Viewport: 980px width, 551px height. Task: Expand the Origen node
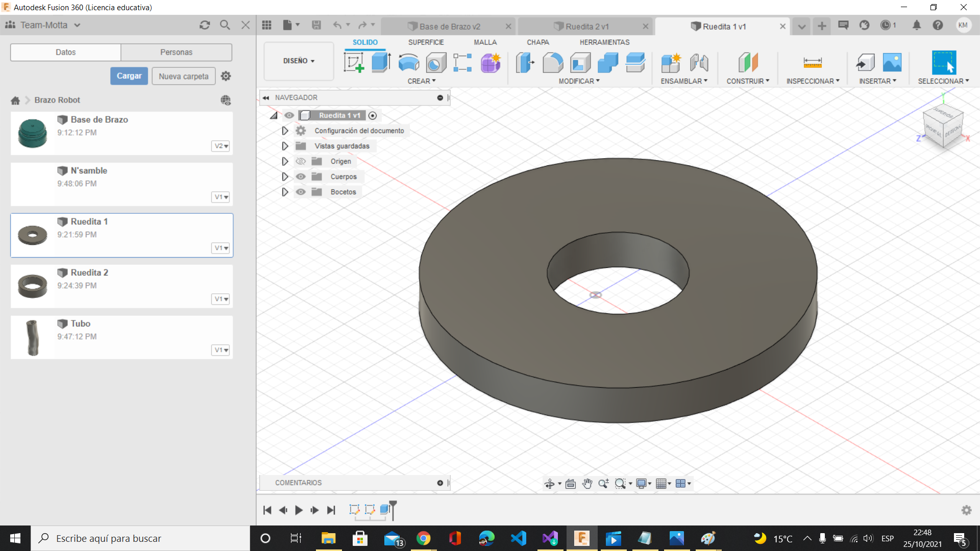coord(285,162)
